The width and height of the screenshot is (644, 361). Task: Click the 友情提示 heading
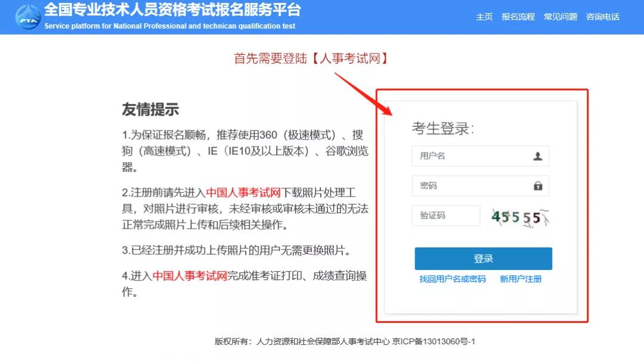tap(150, 110)
